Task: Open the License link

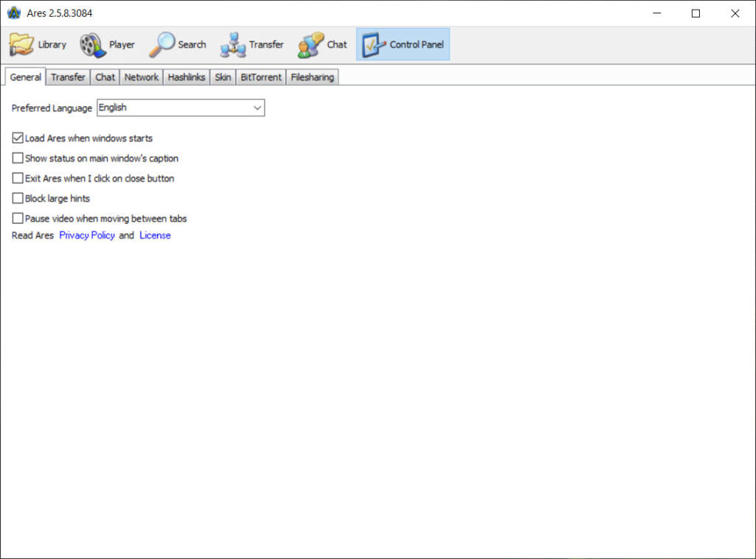Action: coord(155,236)
